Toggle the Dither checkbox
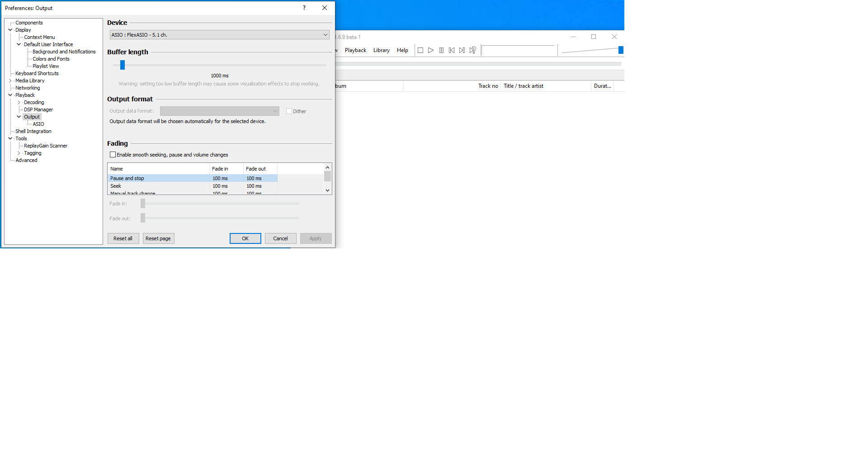 (x=289, y=111)
